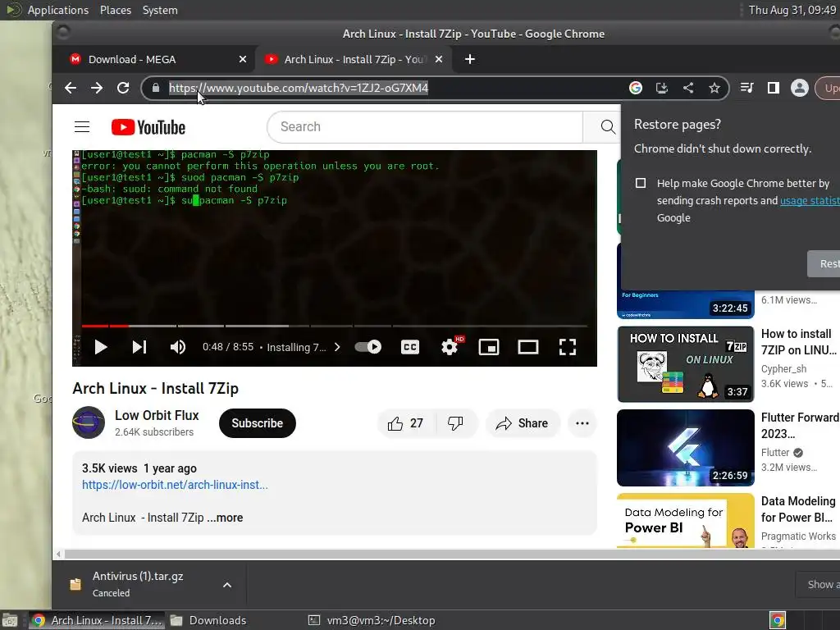840x630 pixels.
Task: Open low-orbit.net link in description
Action: point(175,485)
